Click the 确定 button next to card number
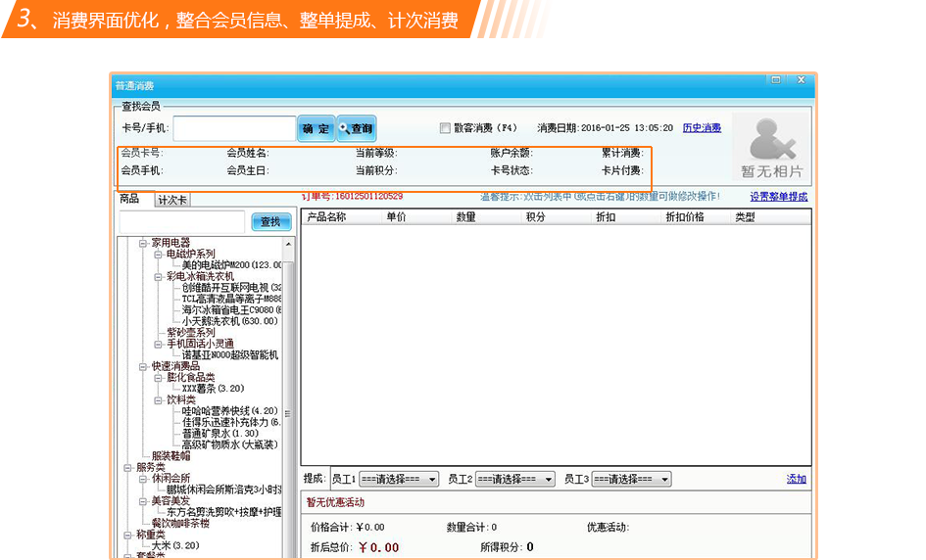The width and height of the screenshot is (926, 560). click(x=316, y=128)
